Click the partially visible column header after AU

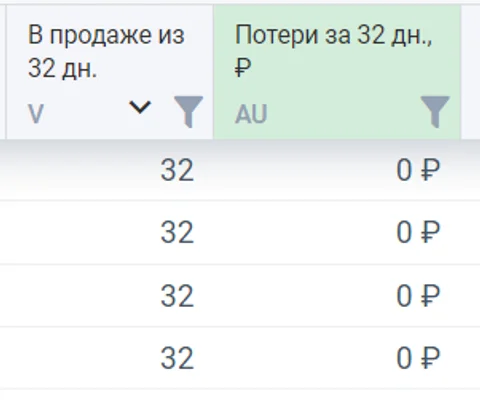tap(471, 72)
